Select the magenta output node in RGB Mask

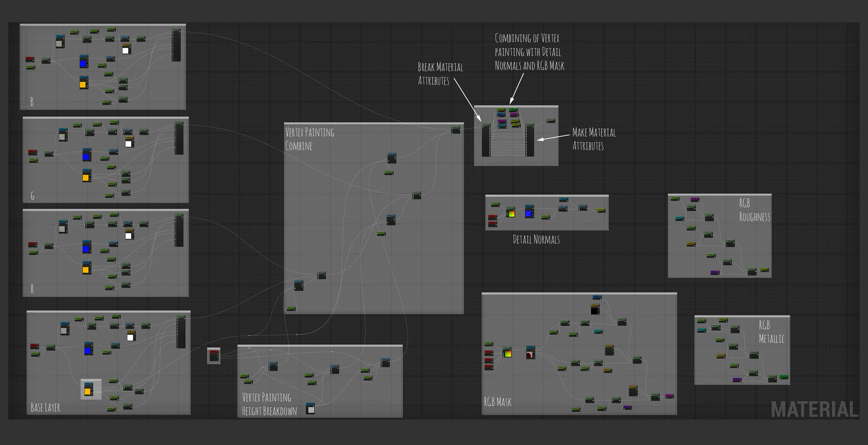click(669, 396)
